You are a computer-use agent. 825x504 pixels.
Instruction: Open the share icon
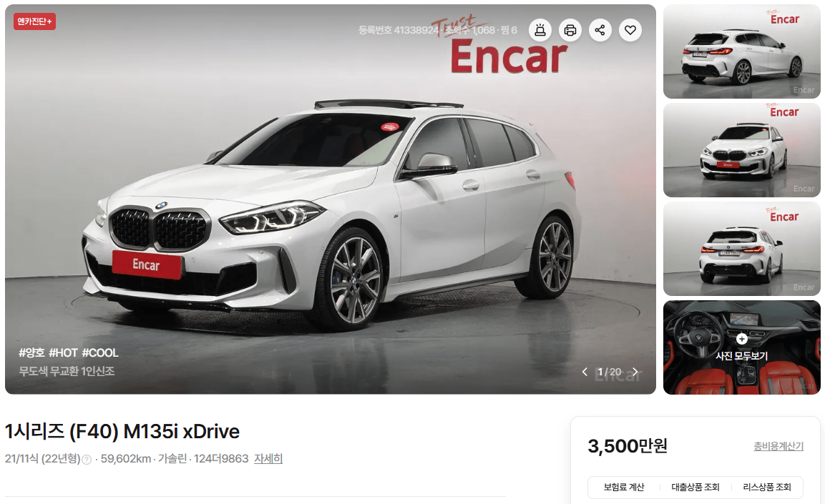pyautogui.click(x=600, y=30)
